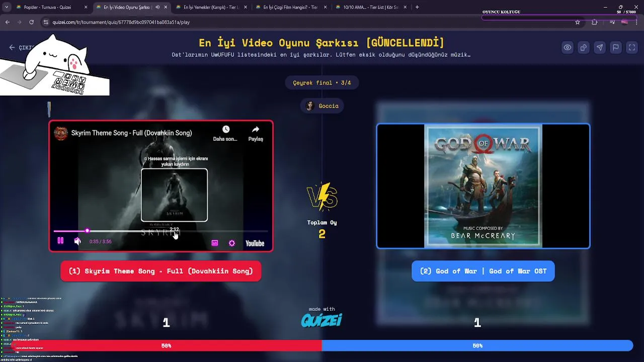Image resolution: width=644 pixels, height=362 pixels.
Task: Open the video on YouTube via logo
Action: point(255,243)
